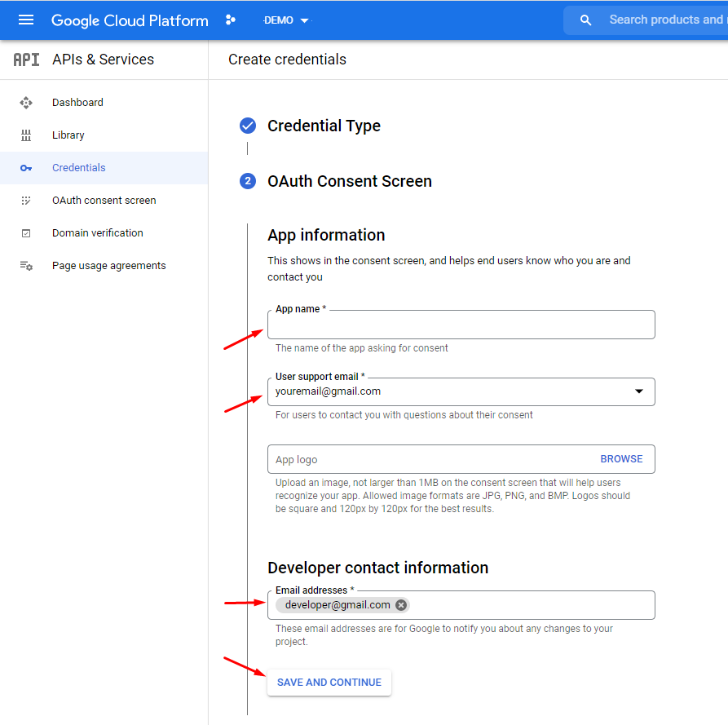
Task: Open the APIs & Services heading
Action: point(103,60)
